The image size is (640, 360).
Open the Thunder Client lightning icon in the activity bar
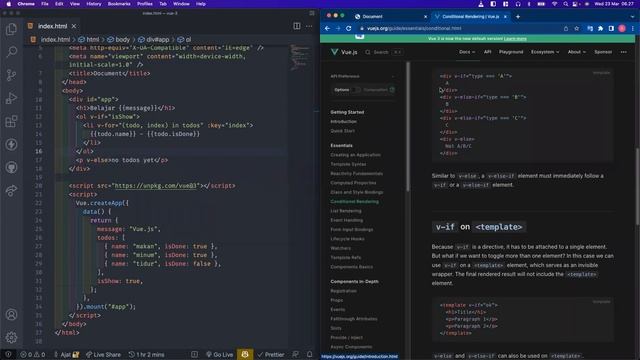11,144
